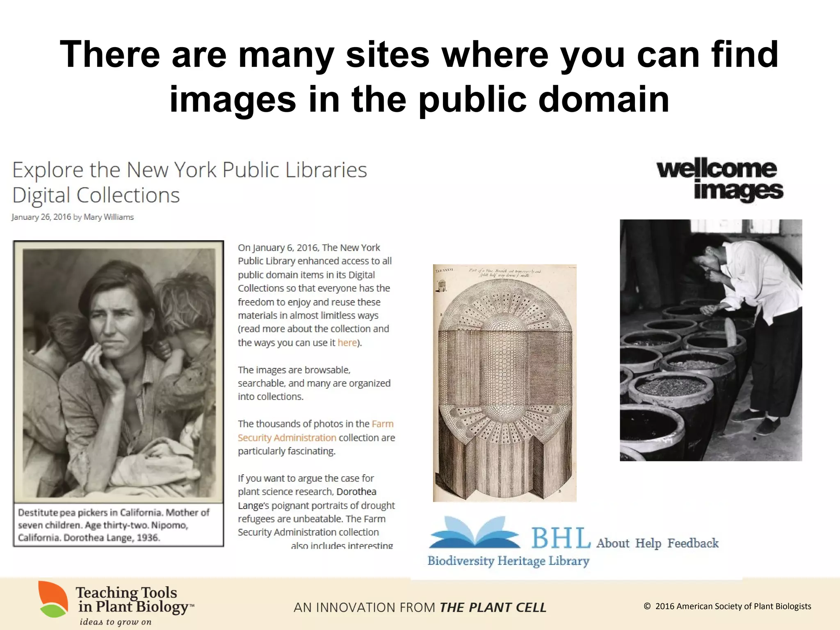Screen dimensions: 840x630
Task: Open the BHL 'Help' link
Action: pyautogui.click(x=648, y=543)
